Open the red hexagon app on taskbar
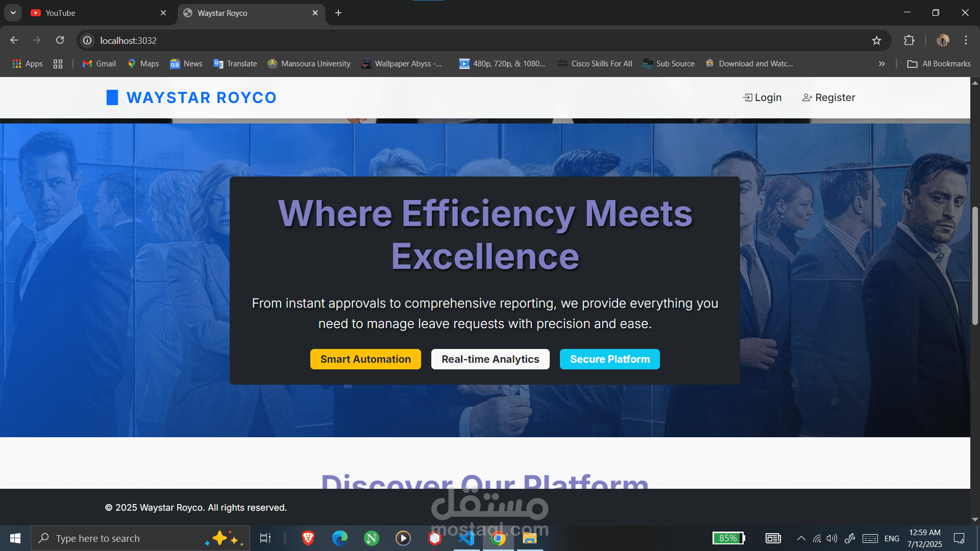Image resolution: width=980 pixels, height=551 pixels. pyautogui.click(x=435, y=538)
